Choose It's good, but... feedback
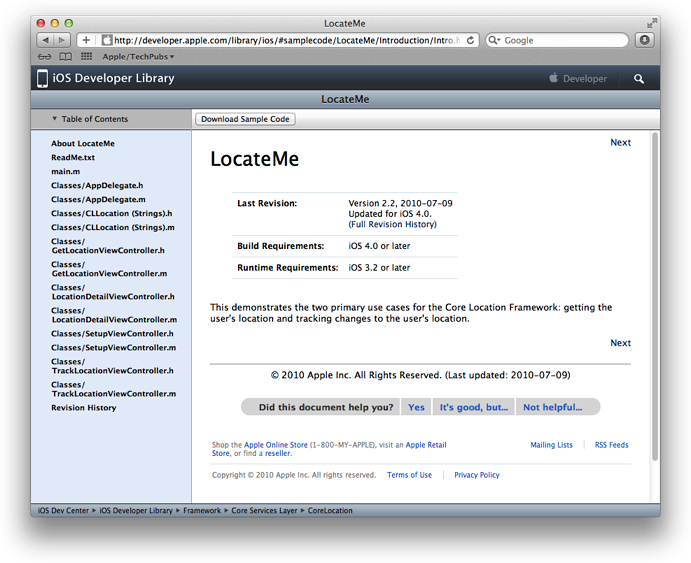This screenshot has height=563, width=691. (x=474, y=407)
